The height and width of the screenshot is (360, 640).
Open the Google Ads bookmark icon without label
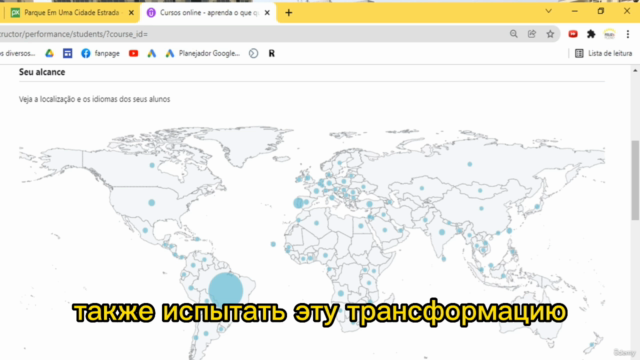[151, 53]
